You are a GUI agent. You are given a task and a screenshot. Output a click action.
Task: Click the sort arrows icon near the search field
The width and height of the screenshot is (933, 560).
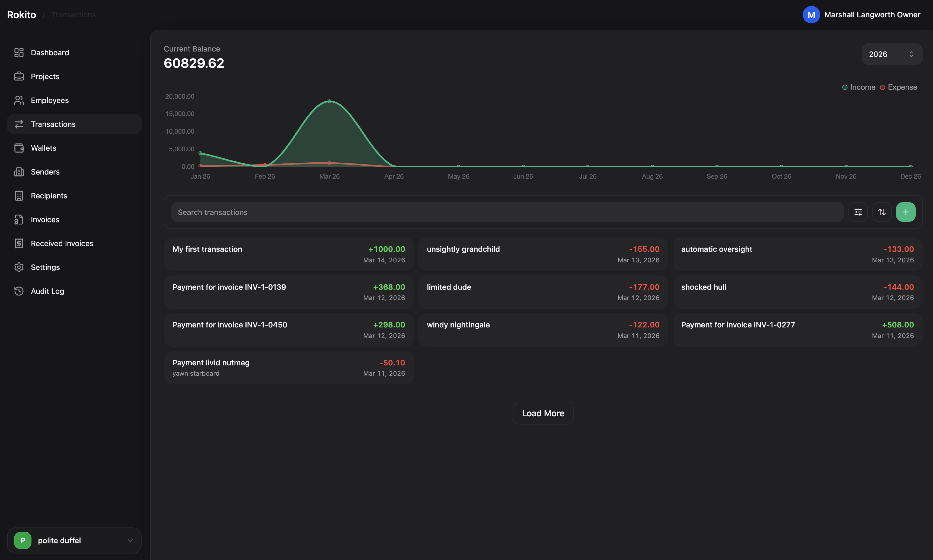point(882,212)
